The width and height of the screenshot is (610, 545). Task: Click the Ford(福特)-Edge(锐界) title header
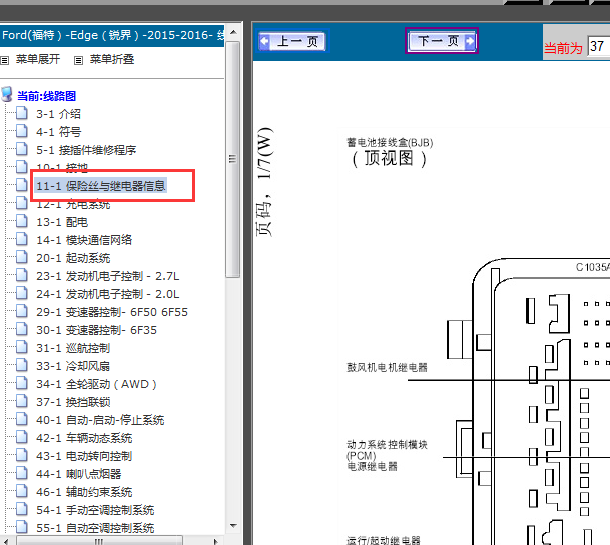(x=112, y=35)
